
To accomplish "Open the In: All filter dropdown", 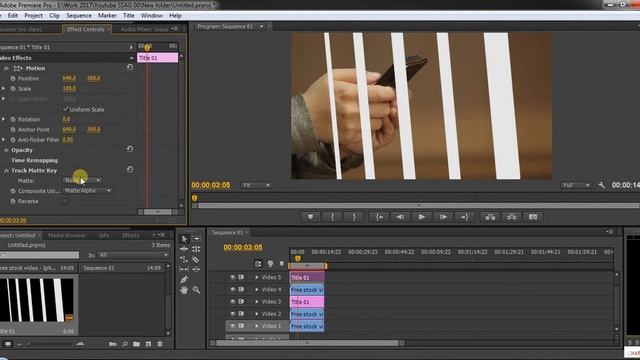I will pyautogui.click(x=133, y=255).
